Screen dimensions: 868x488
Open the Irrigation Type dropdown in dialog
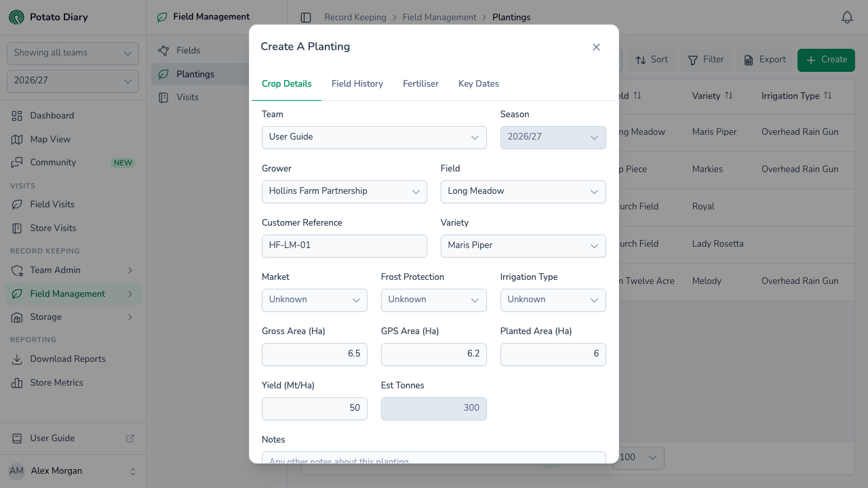click(x=553, y=300)
